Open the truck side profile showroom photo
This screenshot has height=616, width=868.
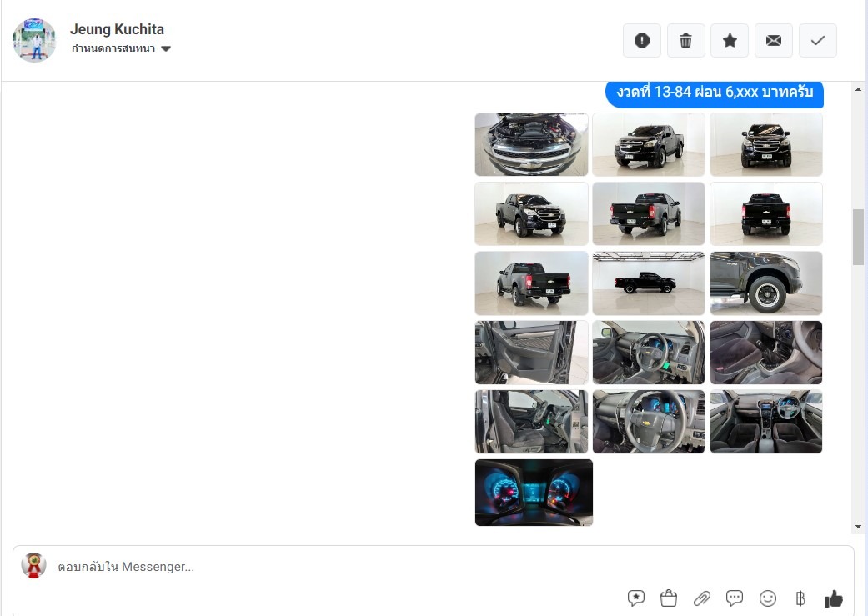click(649, 283)
